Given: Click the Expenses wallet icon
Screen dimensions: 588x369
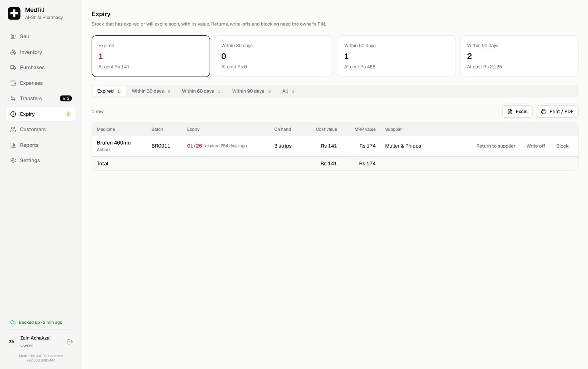Looking at the screenshot, I should pyautogui.click(x=13, y=83).
